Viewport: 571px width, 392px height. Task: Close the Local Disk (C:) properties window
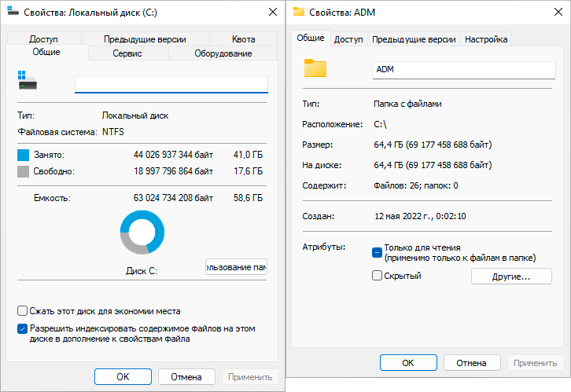pyautogui.click(x=271, y=12)
